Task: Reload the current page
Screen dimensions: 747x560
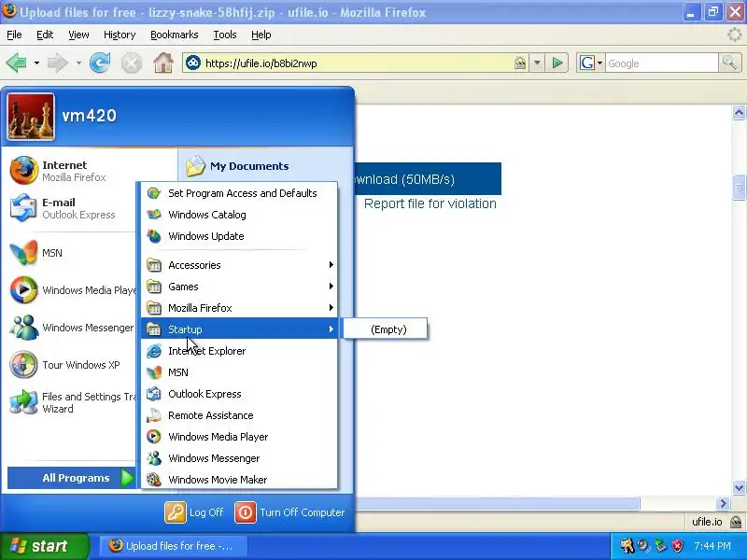Action: [x=100, y=63]
